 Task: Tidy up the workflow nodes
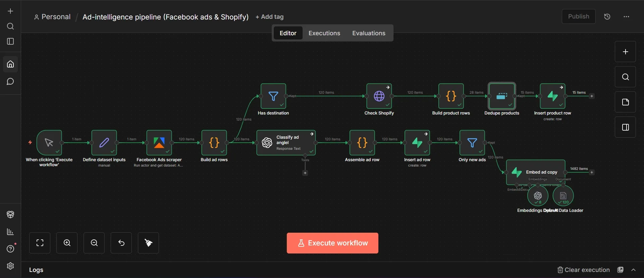pyautogui.click(x=148, y=243)
